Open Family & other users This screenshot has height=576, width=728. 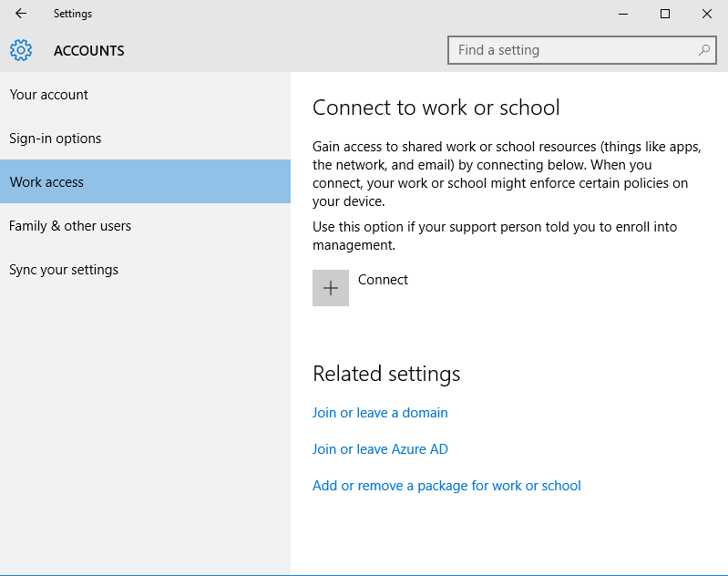(x=70, y=226)
